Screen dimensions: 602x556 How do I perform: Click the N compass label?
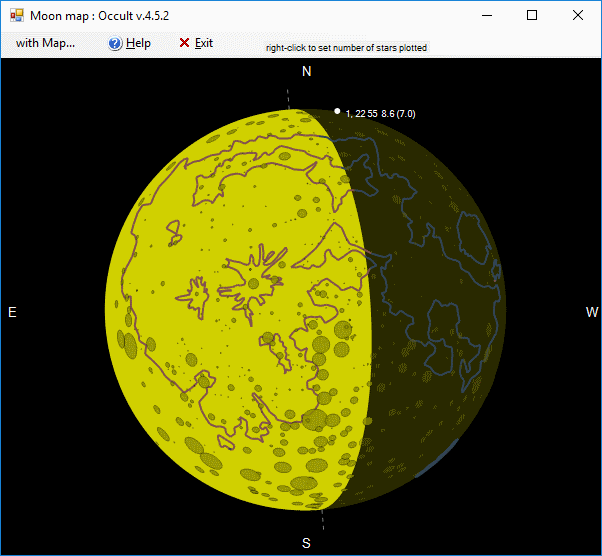[307, 71]
